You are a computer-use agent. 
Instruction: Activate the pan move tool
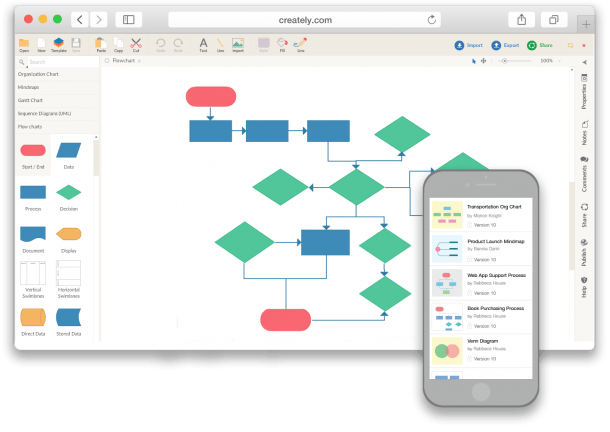[483, 61]
